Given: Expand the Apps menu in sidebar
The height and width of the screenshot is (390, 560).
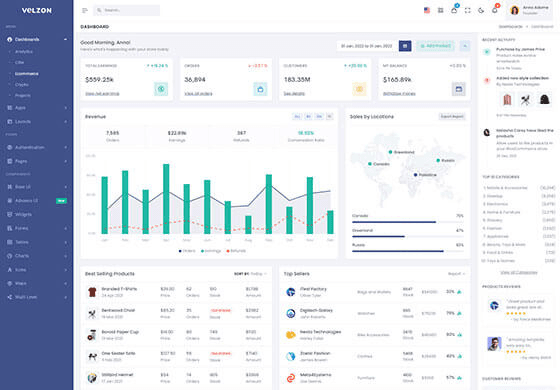Looking at the screenshot, I should coord(37,108).
